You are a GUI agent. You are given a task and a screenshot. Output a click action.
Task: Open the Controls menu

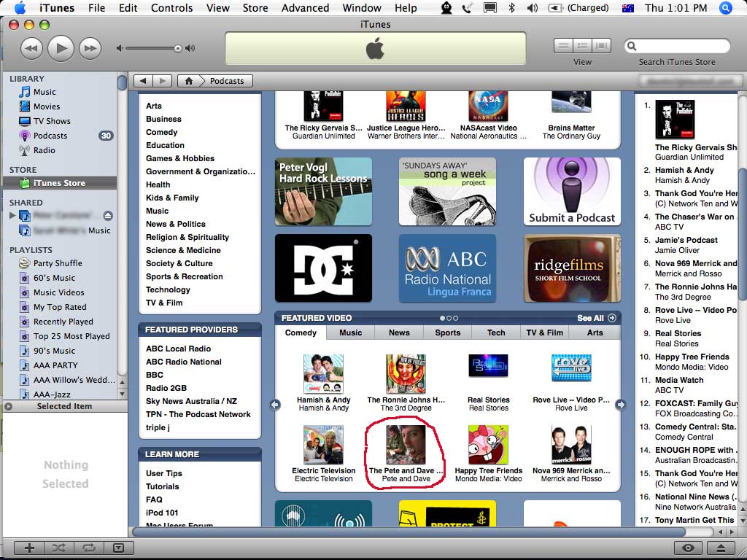click(172, 7)
